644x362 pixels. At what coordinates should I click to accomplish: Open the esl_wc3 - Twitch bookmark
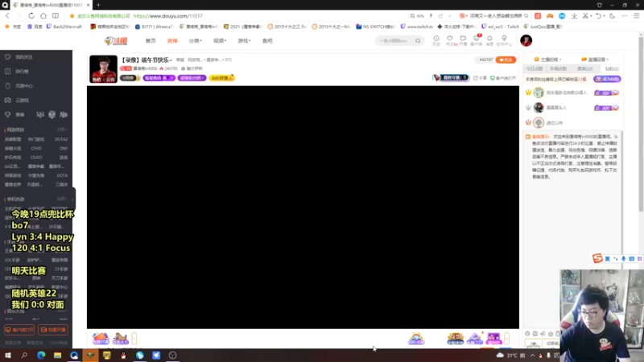(501, 27)
